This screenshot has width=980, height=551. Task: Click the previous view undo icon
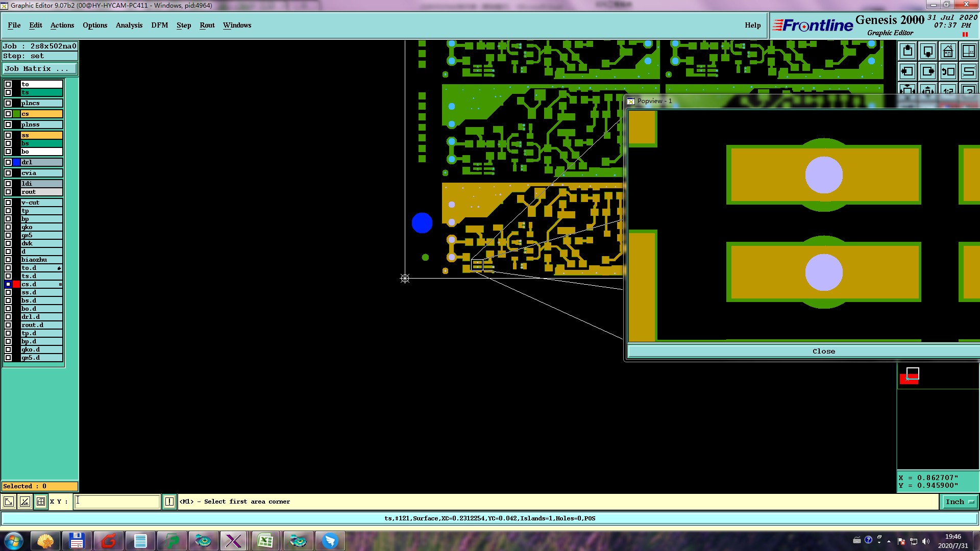point(948,71)
